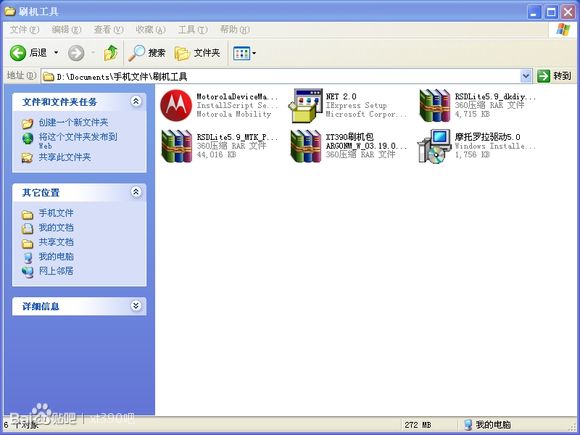This screenshot has width=580, height=435.
Task: Click the green 后退 back arrow
Action: (18, 53)
